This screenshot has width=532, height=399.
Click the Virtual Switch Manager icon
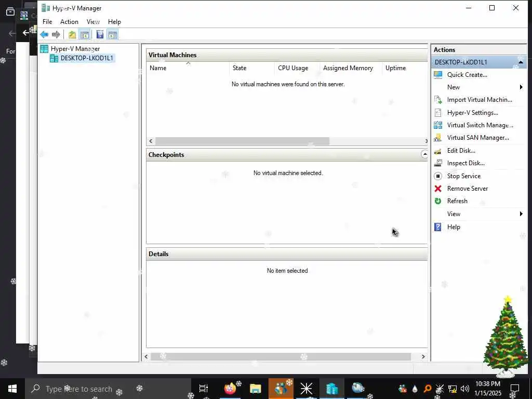click(x=438, y=125)
